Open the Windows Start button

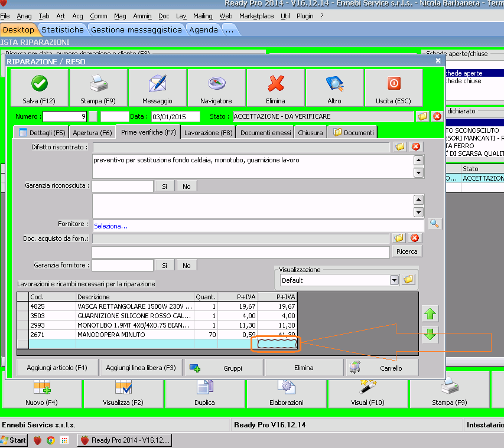(14, 440)
